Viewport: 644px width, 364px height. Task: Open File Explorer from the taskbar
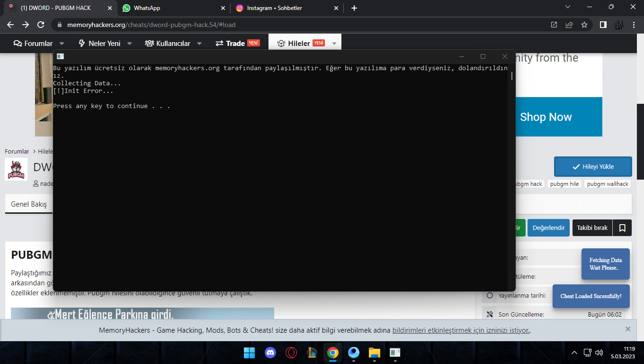coord(374,353)
